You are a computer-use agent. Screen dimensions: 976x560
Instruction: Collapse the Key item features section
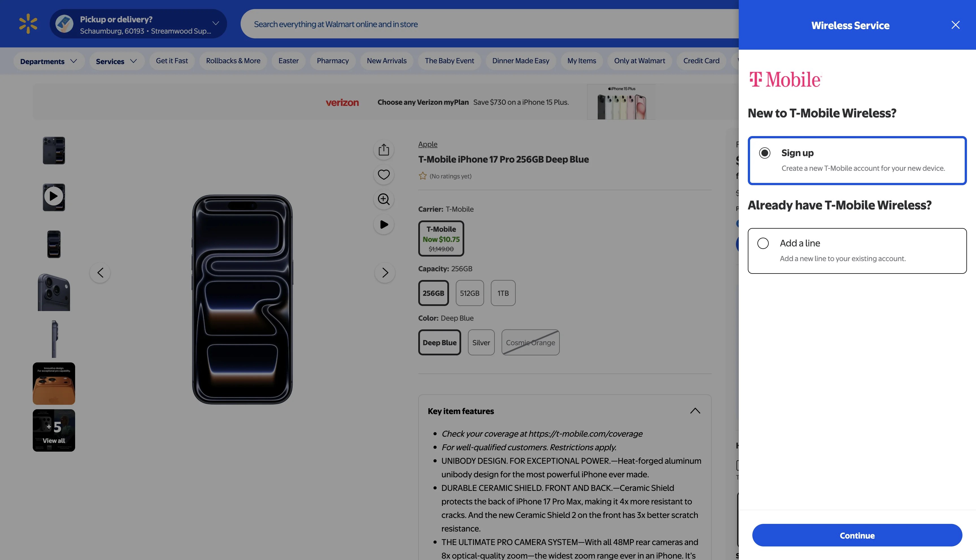coord(695,411)
